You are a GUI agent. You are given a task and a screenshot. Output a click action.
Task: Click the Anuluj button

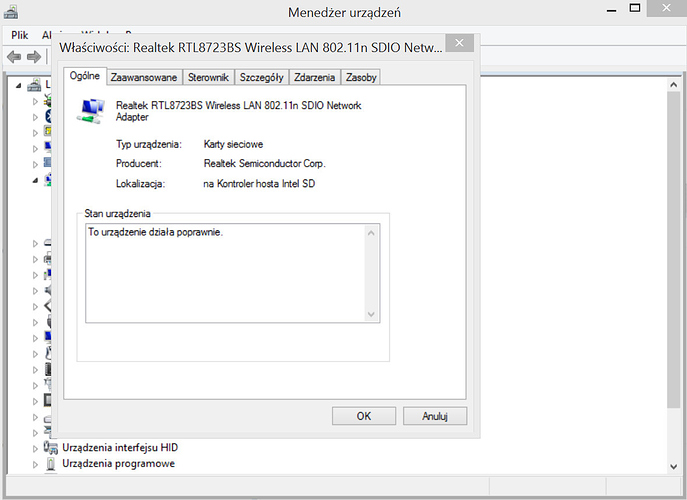pyautogui.click(x=435, y=416)
